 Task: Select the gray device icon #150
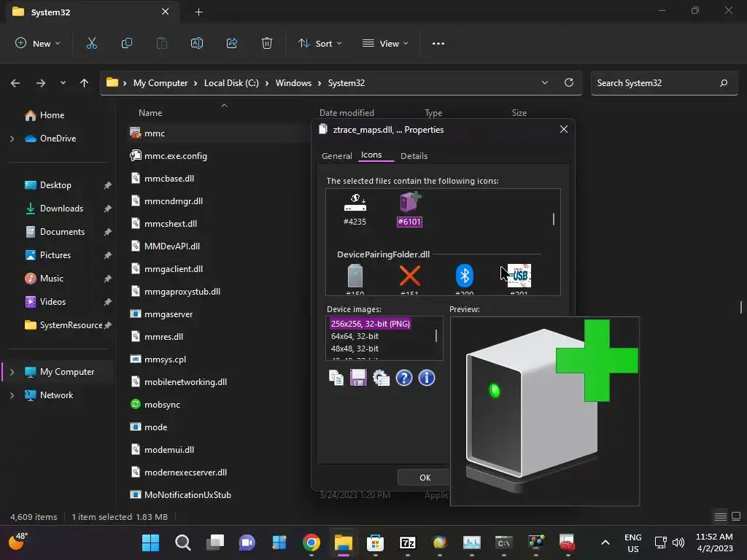(355, 279)
